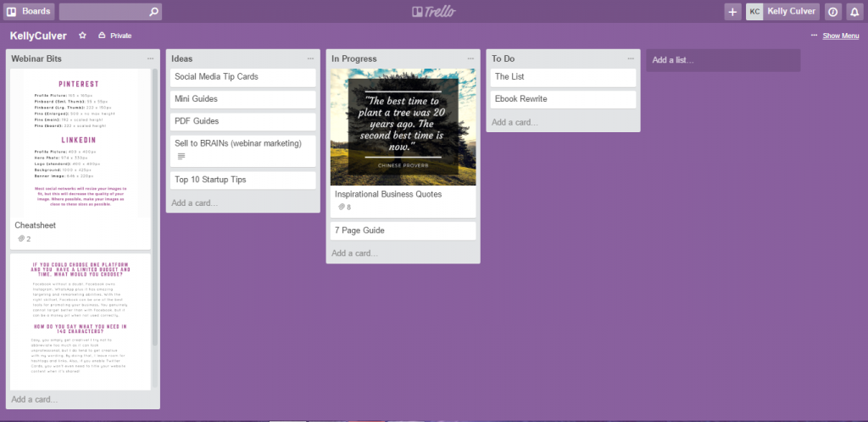
Task: Open Ideas list options menu
Action: 310,58
